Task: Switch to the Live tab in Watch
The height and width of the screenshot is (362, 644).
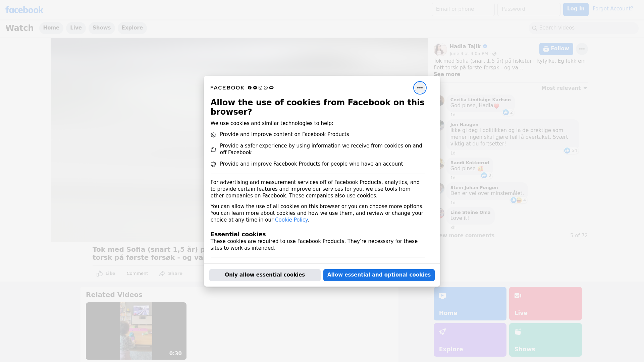Action: pos(76,28)
